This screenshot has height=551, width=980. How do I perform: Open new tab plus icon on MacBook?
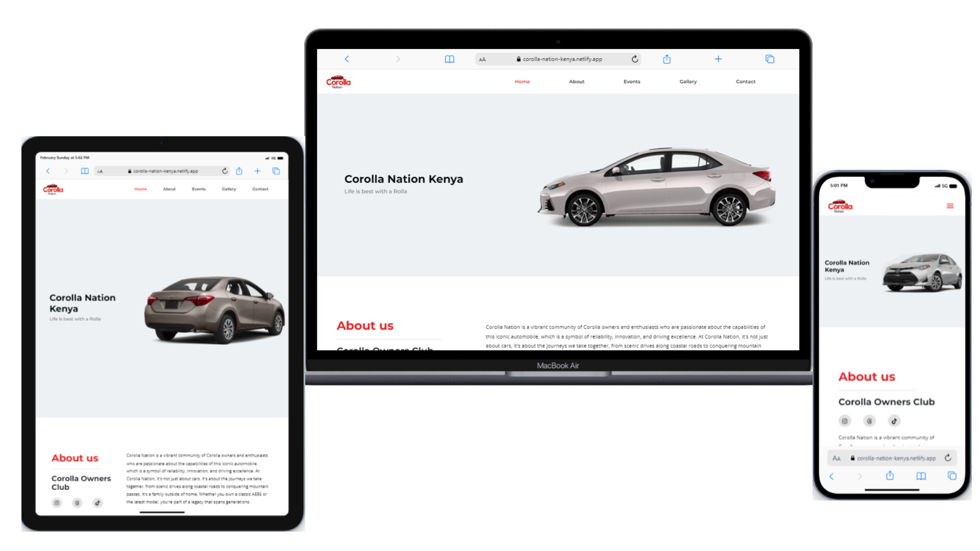pyautogui.click(x=718, y=59)
